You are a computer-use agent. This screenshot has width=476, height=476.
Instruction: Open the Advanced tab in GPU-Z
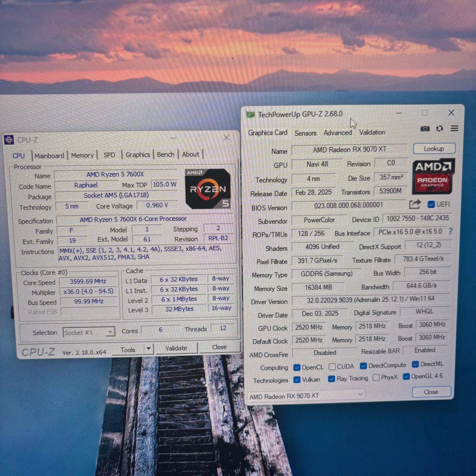337,133
